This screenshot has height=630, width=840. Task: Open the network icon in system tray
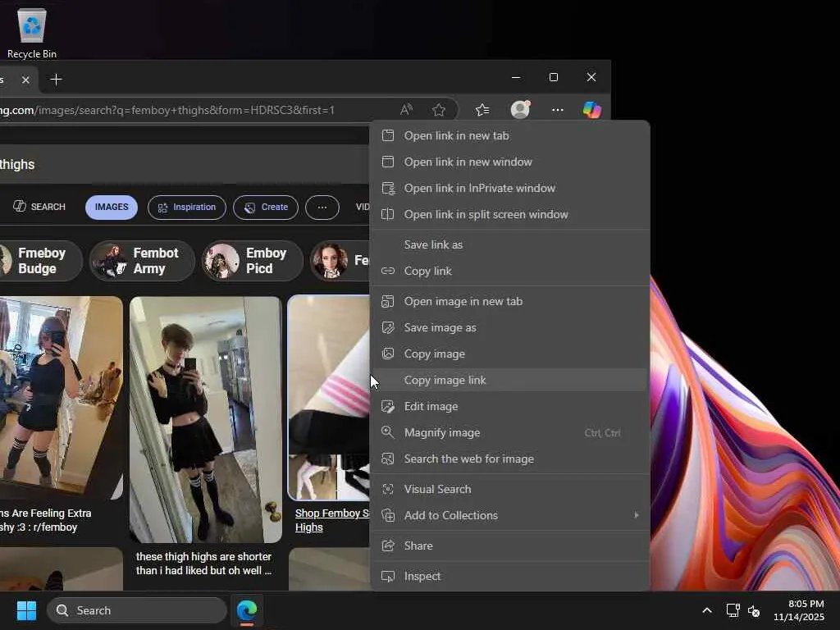pyautogui.click(x=733, y=610)
